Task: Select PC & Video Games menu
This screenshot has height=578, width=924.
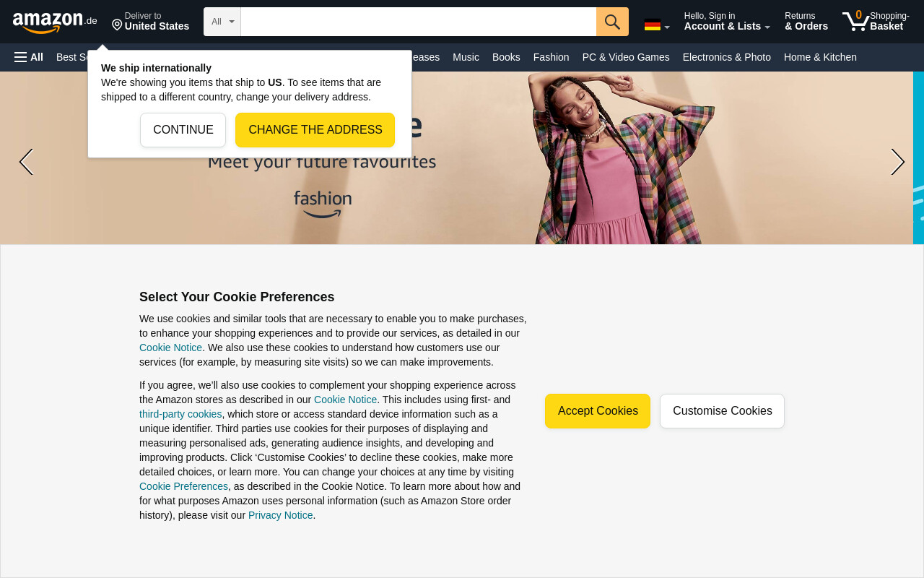Action: [626, 57]
